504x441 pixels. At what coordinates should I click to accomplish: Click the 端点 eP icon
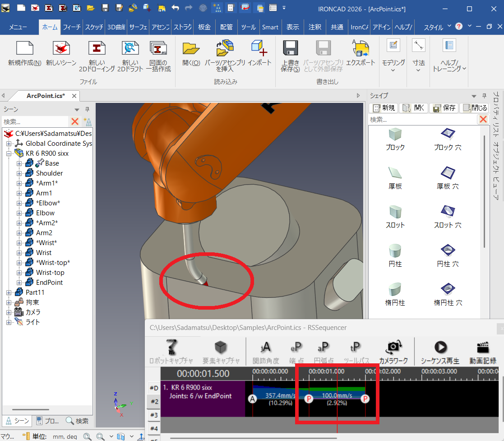[x=296, y=352]
